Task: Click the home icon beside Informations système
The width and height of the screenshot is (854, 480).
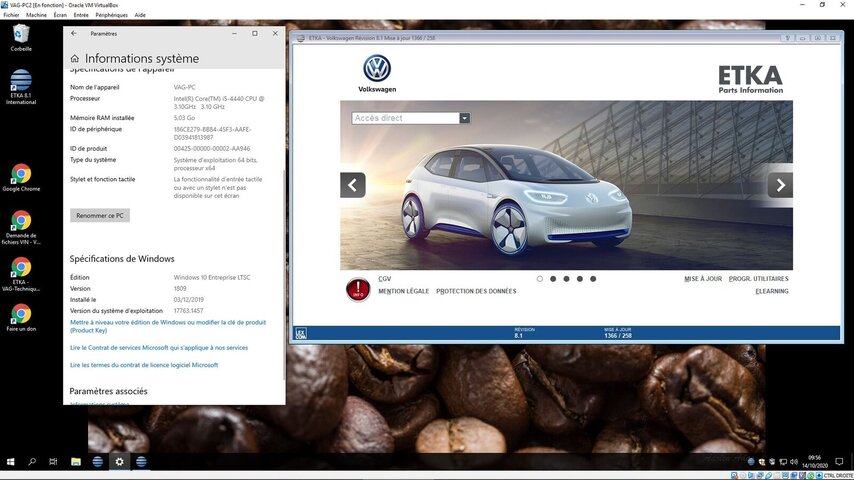Action: (75, 58)
